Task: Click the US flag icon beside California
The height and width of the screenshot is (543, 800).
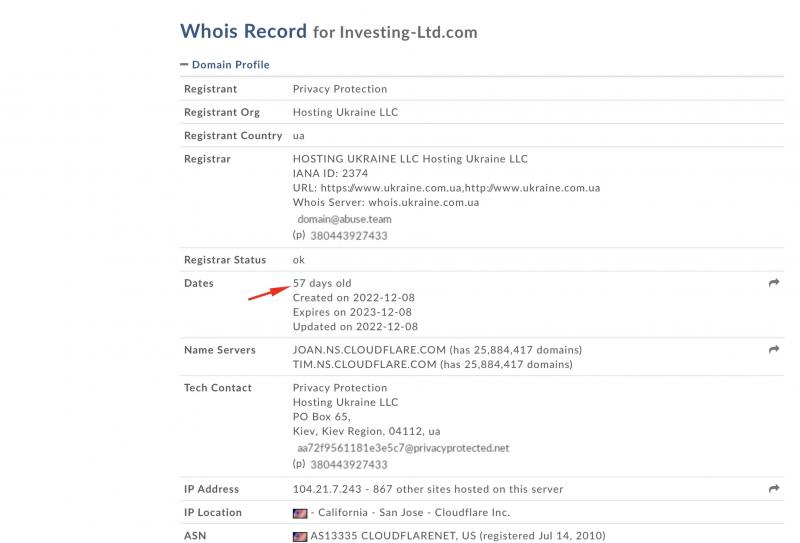Action: point(300,513)
